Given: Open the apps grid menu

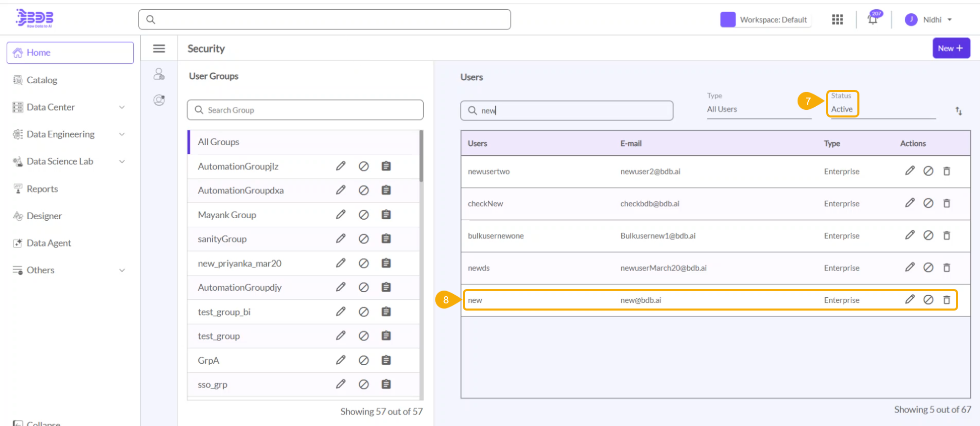Looking at the screenshot, I should (x=837, y=19).
